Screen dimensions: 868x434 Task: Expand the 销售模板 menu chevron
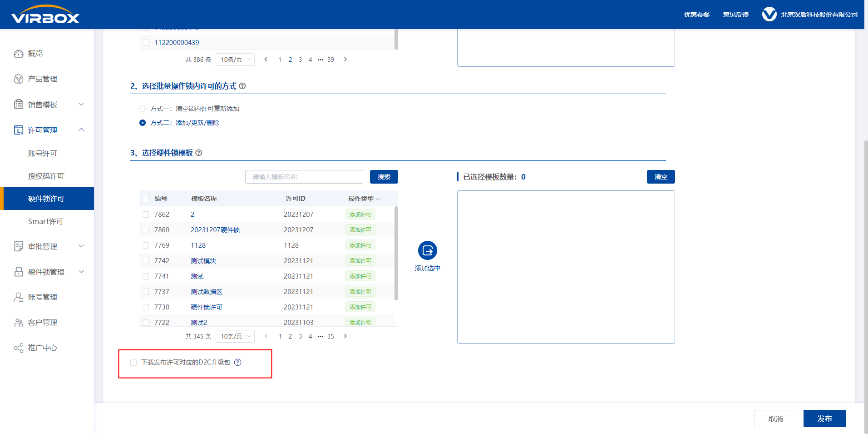pyautogui.click(x=81, y=105)
